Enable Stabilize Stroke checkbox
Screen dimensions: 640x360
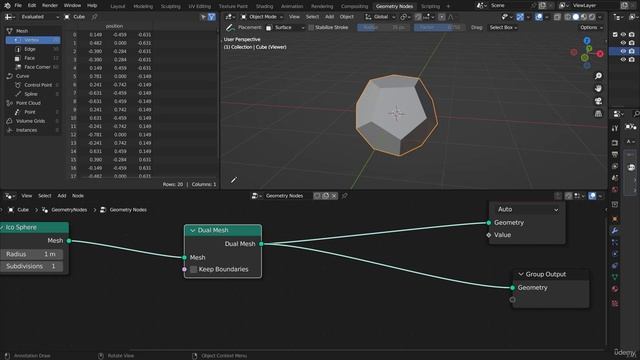(x=311, y=27)
